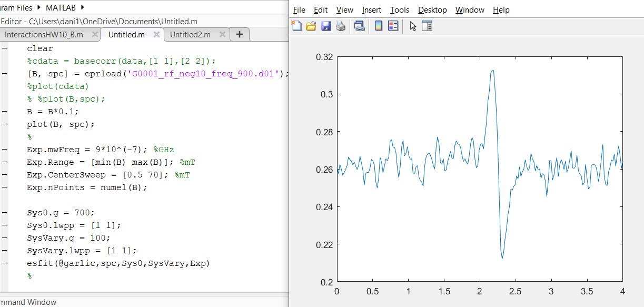Image resolution: width=644 pixels, height=307 pixels.
Task: Open the figure Help menu
Action: click(x=501, y=10)
